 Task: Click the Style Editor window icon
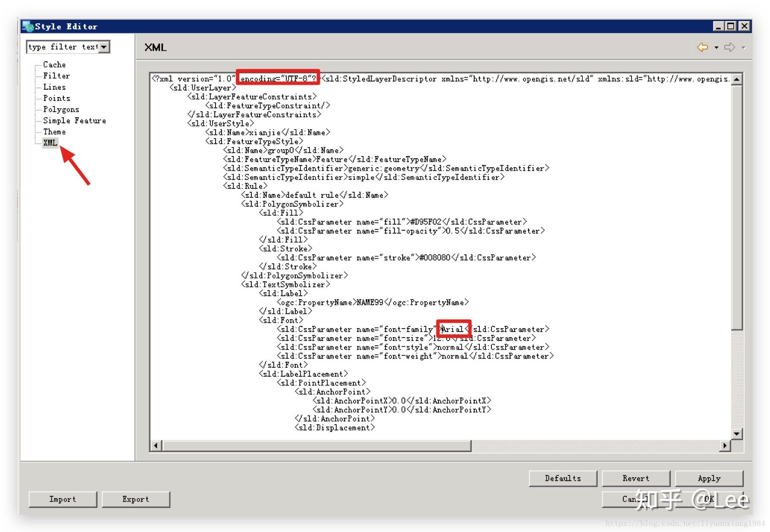pyautogui.click(x=28, y=26)
